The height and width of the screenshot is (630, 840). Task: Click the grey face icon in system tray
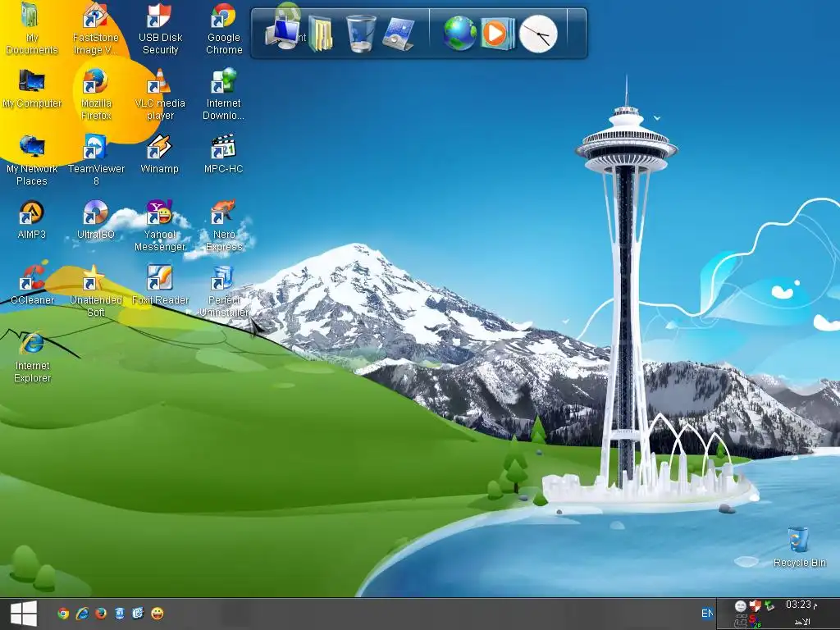coord(741,606)
